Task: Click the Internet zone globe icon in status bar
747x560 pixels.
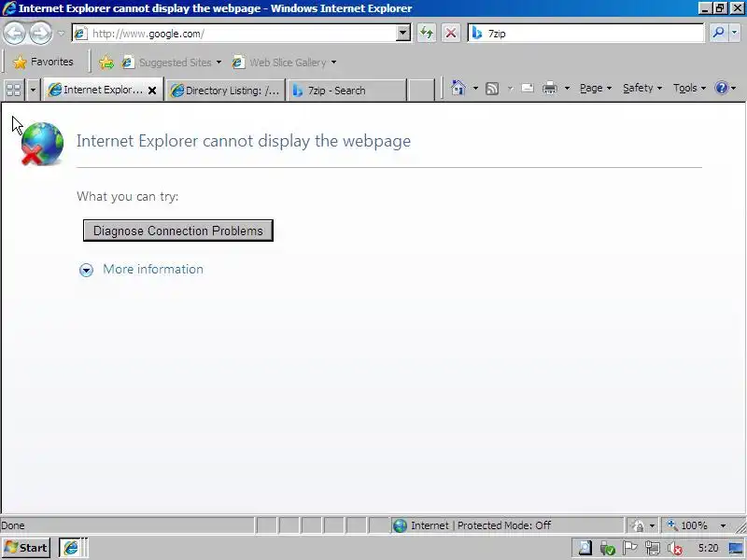Action: click(x=401, y=525)
